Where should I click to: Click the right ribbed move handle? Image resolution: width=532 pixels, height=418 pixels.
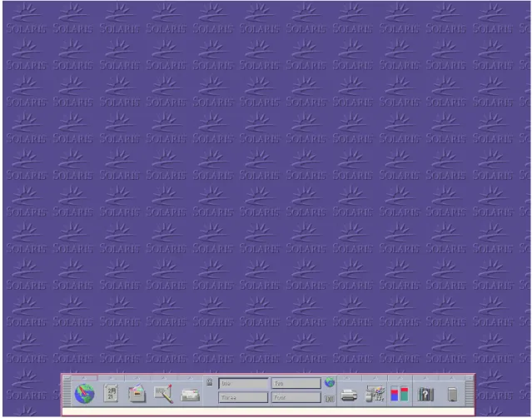[470, 393]
